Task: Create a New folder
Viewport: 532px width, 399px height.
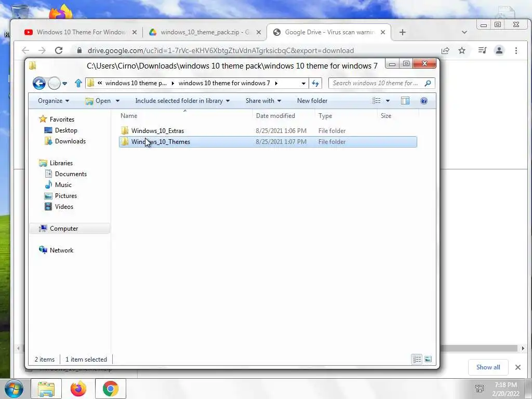Action: pos(312,101)
